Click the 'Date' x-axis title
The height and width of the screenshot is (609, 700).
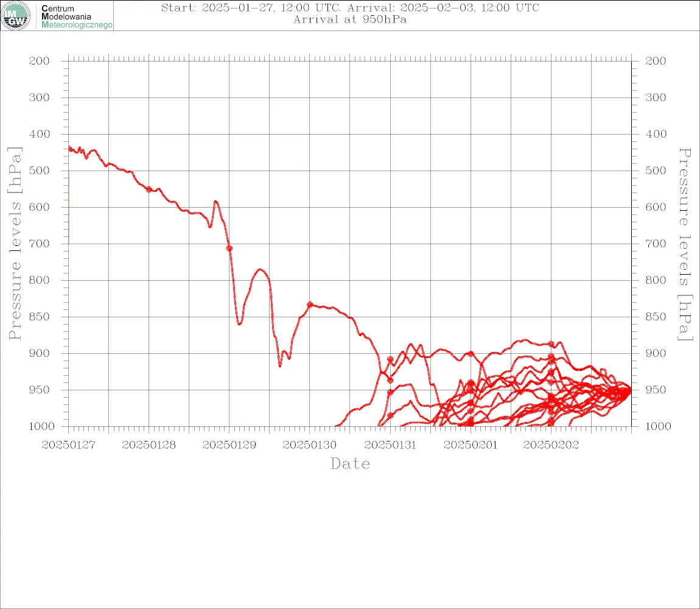click(x=350, y=464)
